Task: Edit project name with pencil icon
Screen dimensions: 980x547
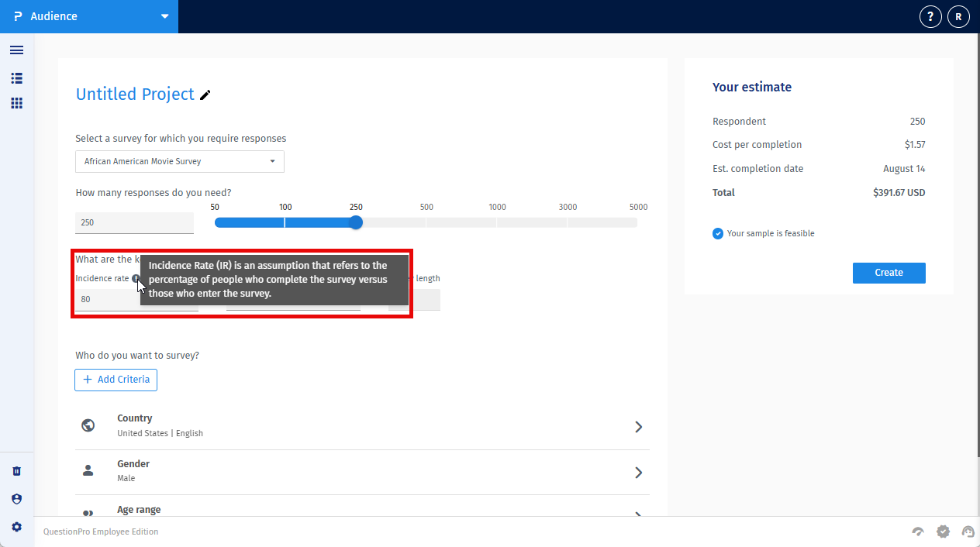Action: click(205, 95)
